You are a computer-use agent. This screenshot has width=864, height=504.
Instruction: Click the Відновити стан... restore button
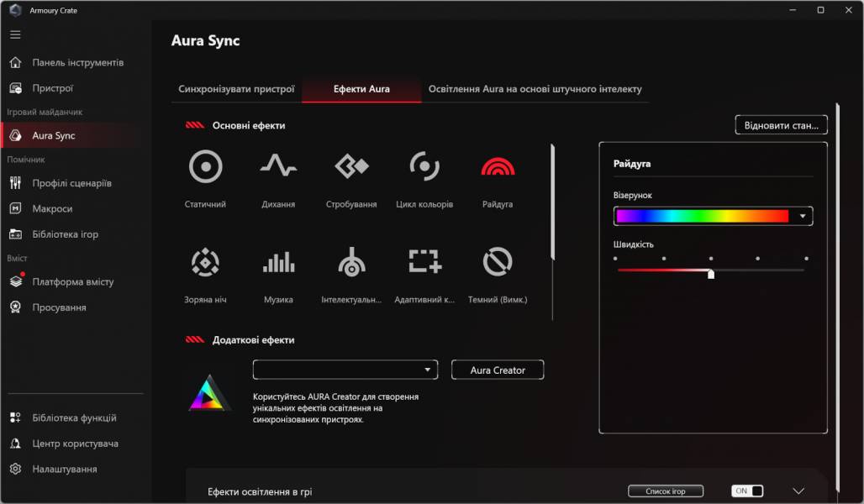[781, 125]
